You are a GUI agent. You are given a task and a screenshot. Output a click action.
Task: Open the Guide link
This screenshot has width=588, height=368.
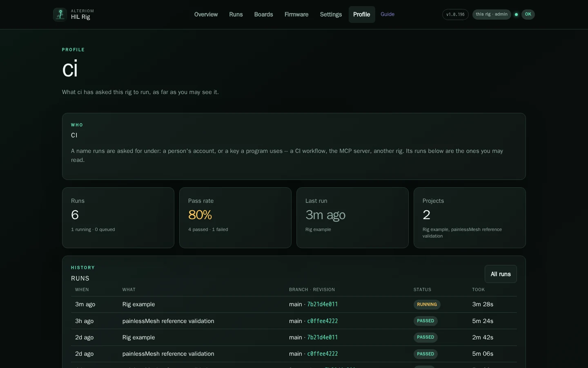tap(388, 14)
